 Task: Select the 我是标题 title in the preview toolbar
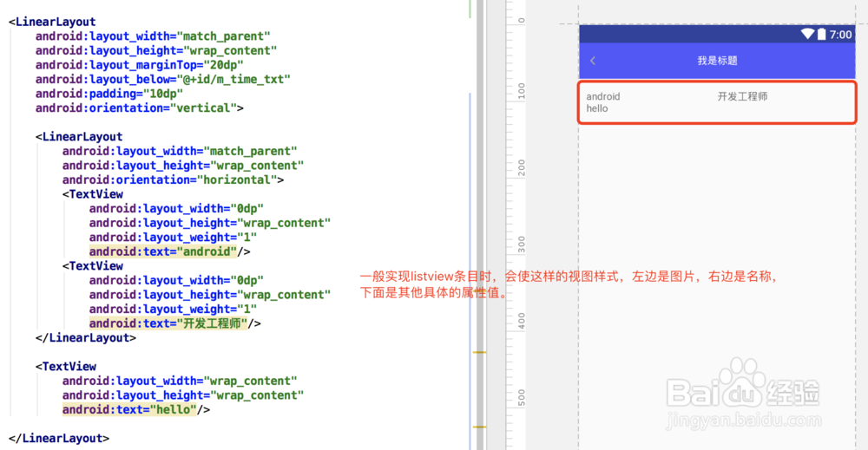point(717,61)
